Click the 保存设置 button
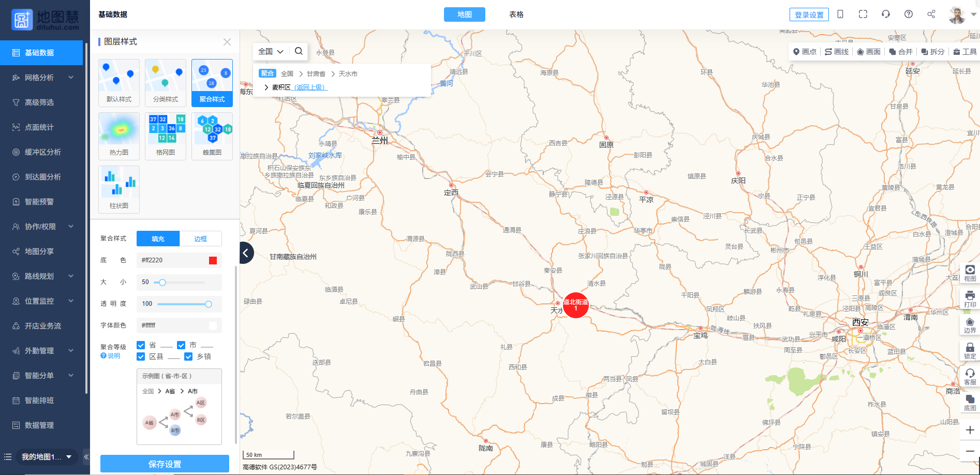Screen dimensions: 980x475 pyautogui.click(x=165, y=464)
